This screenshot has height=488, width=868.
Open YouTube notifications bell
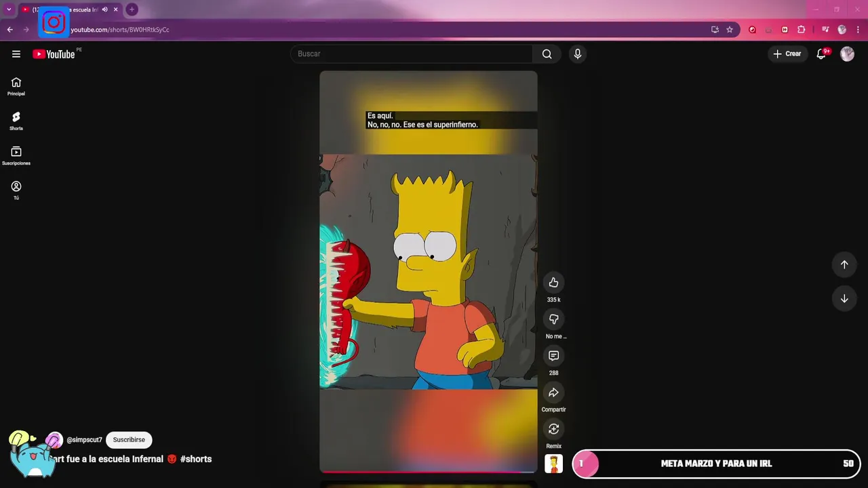pos(821,54)
